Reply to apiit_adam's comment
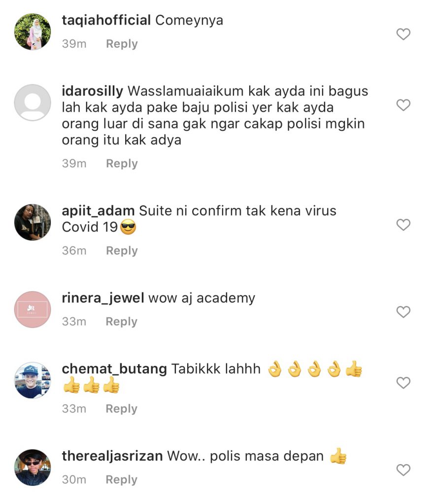Screen dimensions: 436x504 click(x=122, y=251)
